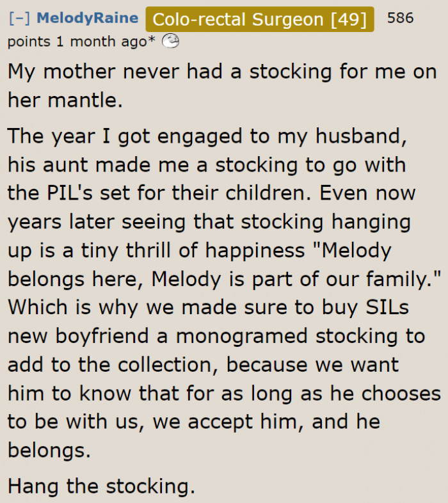Click the single-word line "belongs."
448x503 pixels.
tap(49, 451)
